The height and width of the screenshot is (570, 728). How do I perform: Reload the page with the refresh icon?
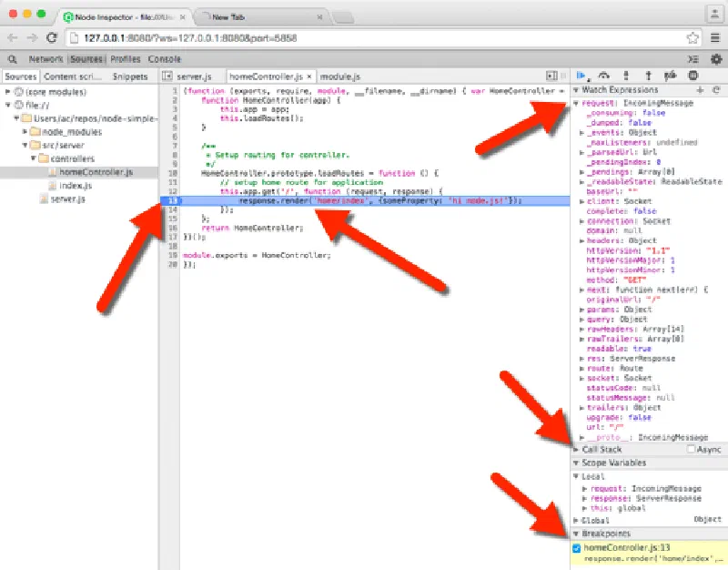coord(52,38)
